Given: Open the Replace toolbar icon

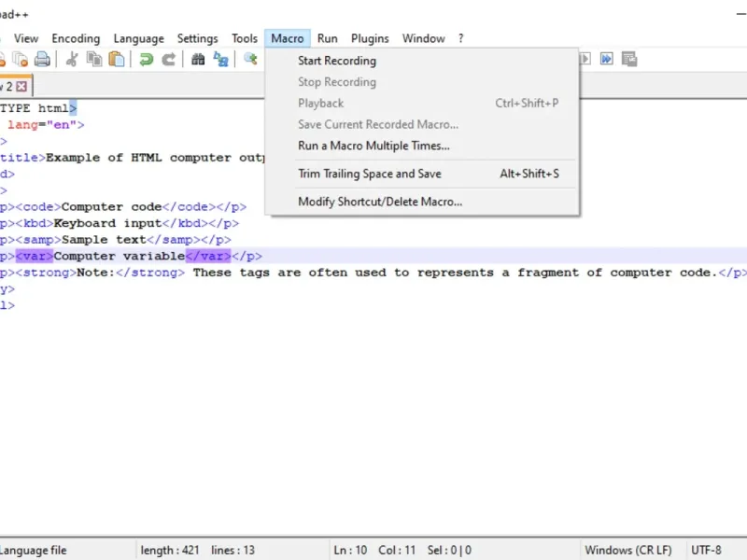Looking at the screenshot, I should coord(220,60).
